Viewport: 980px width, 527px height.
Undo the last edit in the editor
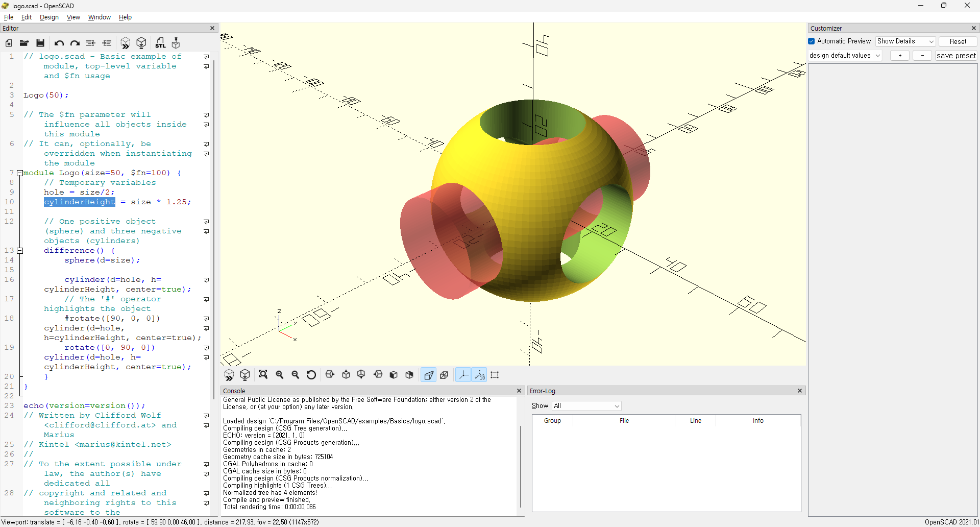tap(59, 43)
